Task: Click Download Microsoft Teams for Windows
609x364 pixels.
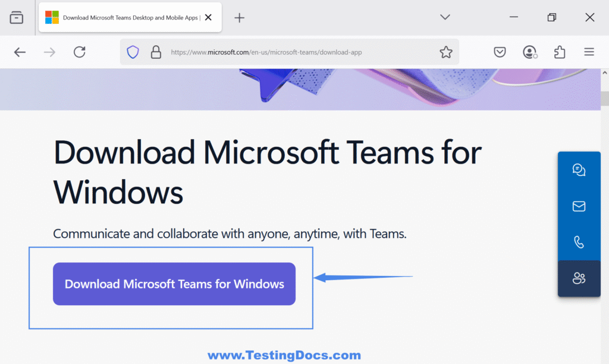Action: tap(174, 284)
